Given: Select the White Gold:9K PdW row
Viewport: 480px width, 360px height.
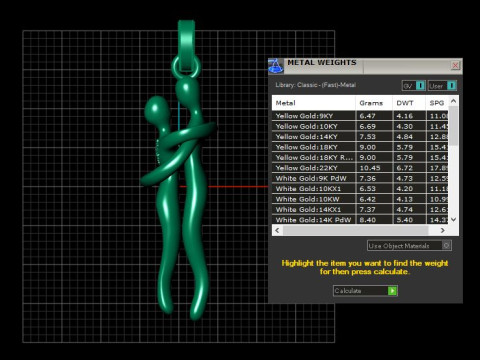Looking at the screenshot, I should (360, 178).
